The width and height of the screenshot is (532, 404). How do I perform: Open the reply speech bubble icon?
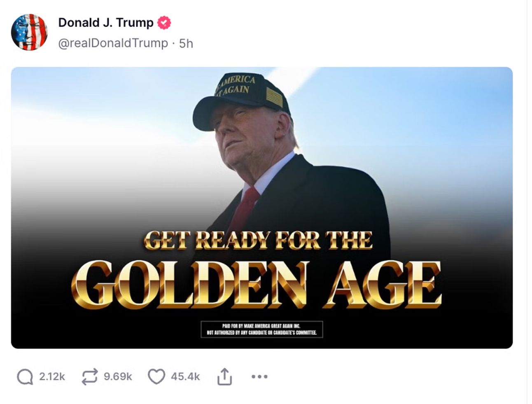25,376
